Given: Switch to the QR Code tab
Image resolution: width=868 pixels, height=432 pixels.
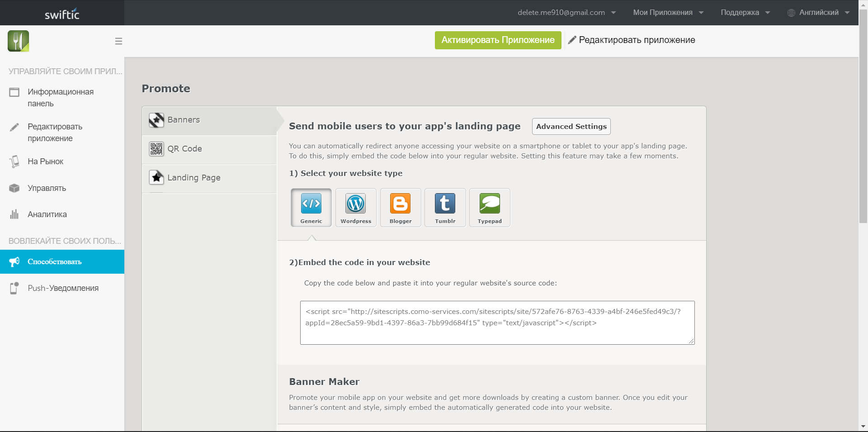Looking at the screenshot, I should [209, 149].
